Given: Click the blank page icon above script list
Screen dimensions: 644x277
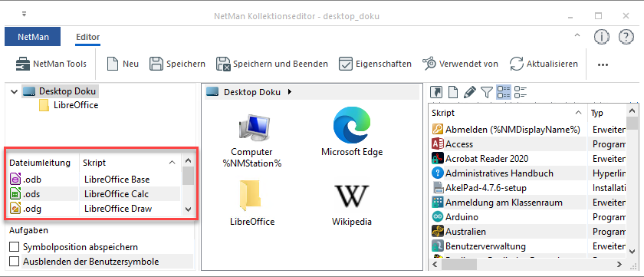Looking at the screenshot, I should point(452,92).
